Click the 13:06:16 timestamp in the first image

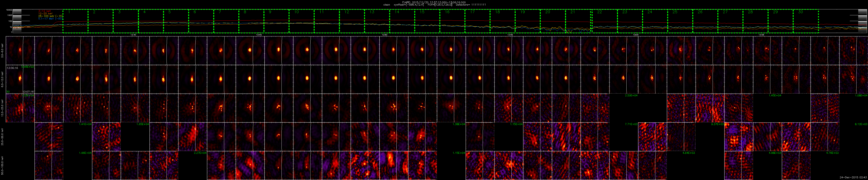(x=12, y=68)
